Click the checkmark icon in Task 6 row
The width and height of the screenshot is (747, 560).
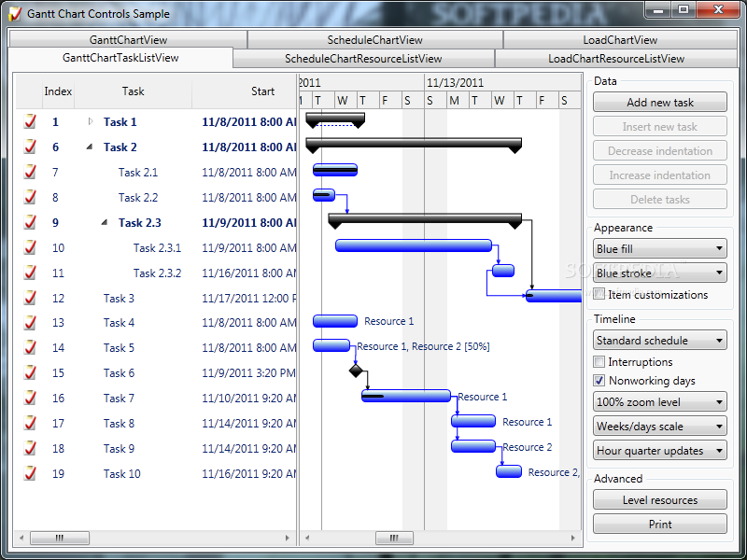[x=30, y=374]
